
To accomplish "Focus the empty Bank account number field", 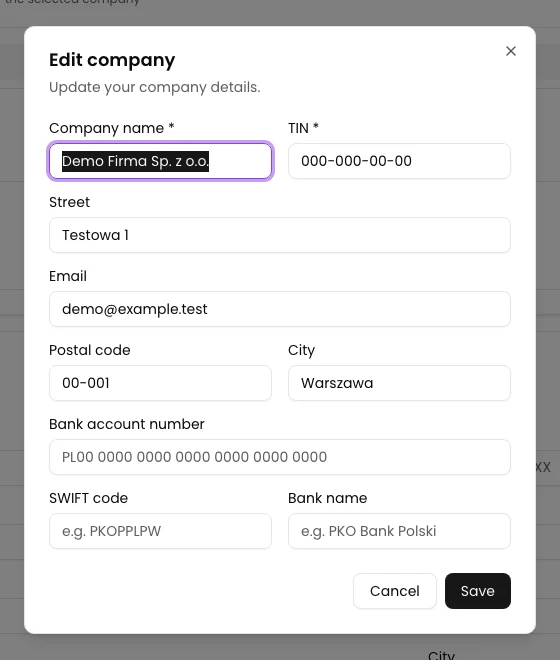I will (x=280, y=457).
